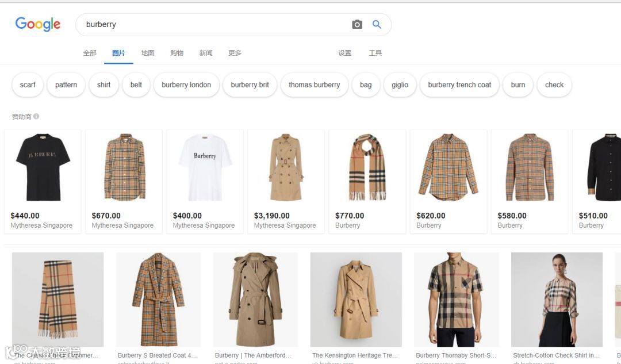Screen dimensions: 621x364
Task: Open the 购物 tab
Action: [177, 53]
